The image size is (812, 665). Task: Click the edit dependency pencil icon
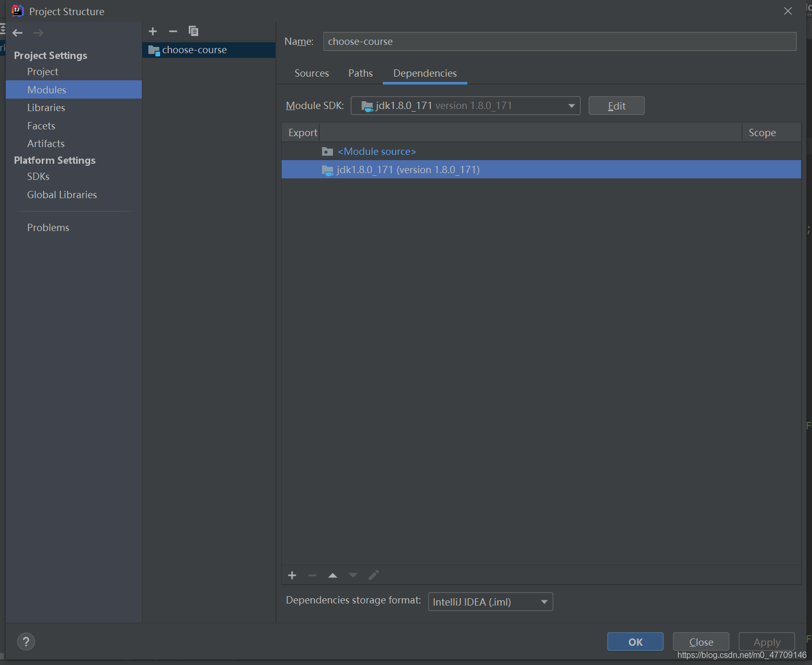click(x=373, y=575)
